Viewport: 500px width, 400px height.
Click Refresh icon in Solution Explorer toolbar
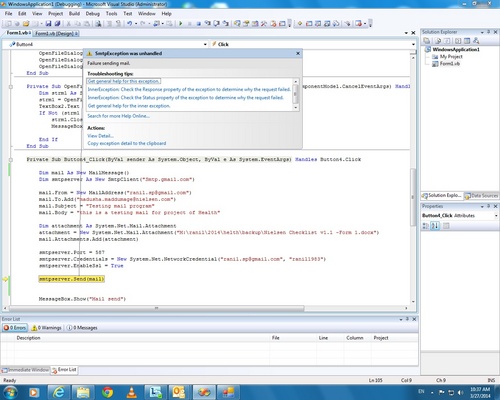tap(447, 41)
